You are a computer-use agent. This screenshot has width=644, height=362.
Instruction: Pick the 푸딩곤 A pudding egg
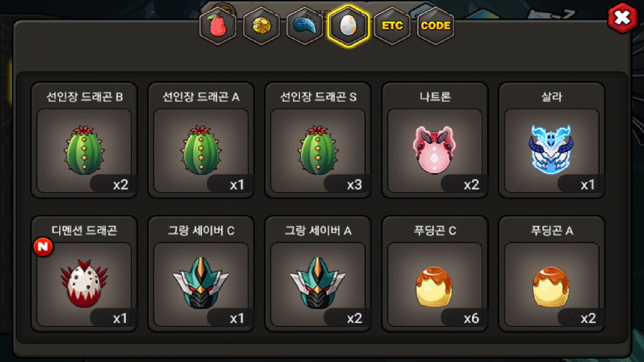[x=552, y=274]
